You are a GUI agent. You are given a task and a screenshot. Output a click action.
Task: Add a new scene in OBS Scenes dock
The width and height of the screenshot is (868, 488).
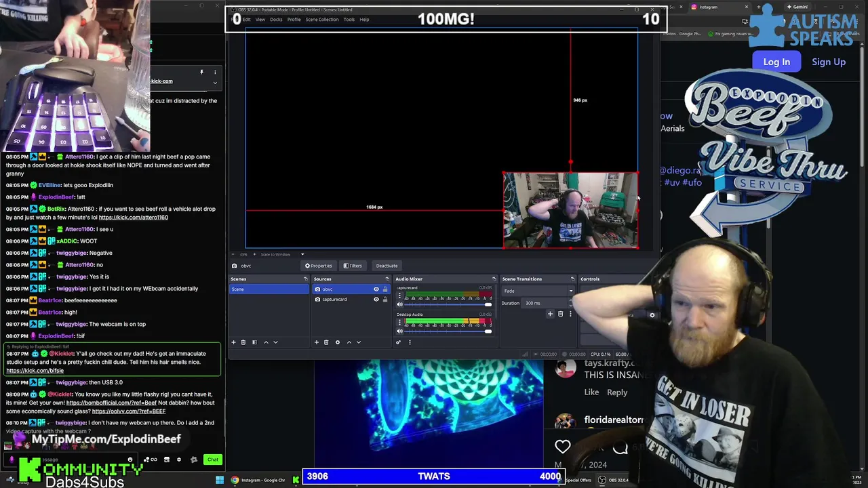click(x=233, y=342)
